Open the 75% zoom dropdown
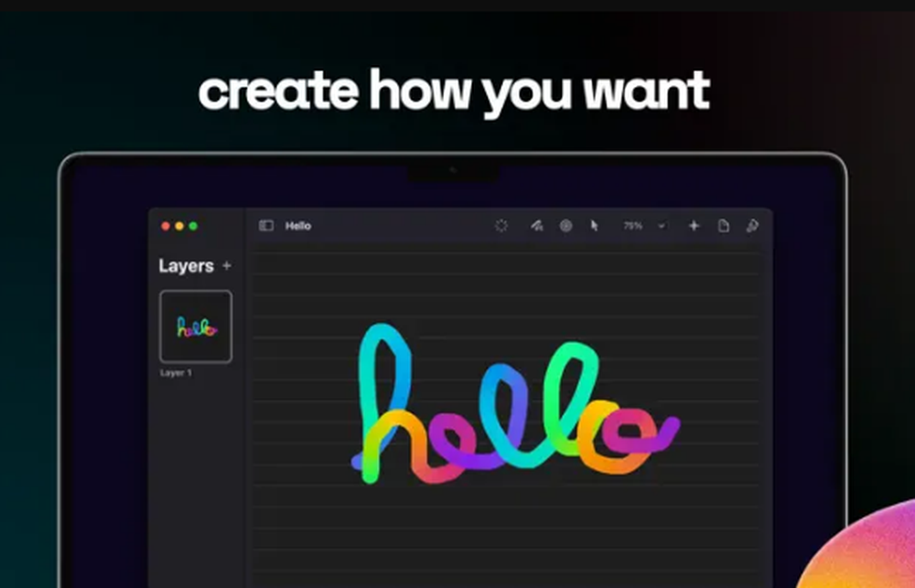Viewport: 915px width, 588px height. (x=644, y=226)
